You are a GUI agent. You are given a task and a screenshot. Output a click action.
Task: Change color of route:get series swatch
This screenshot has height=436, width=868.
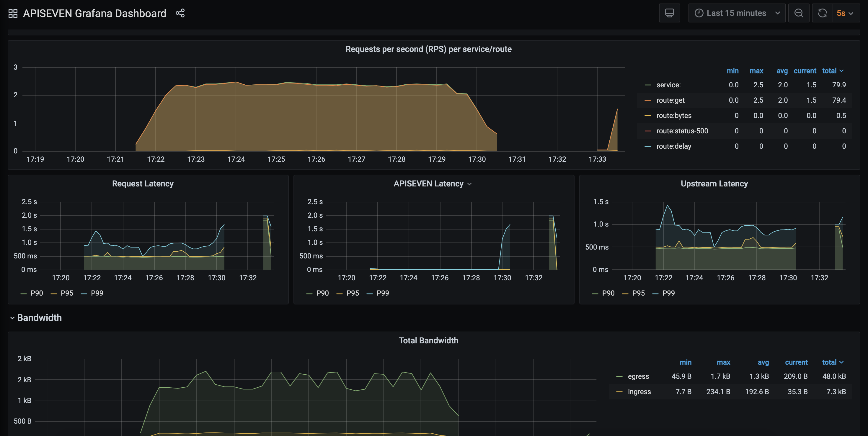click(647, 100)
